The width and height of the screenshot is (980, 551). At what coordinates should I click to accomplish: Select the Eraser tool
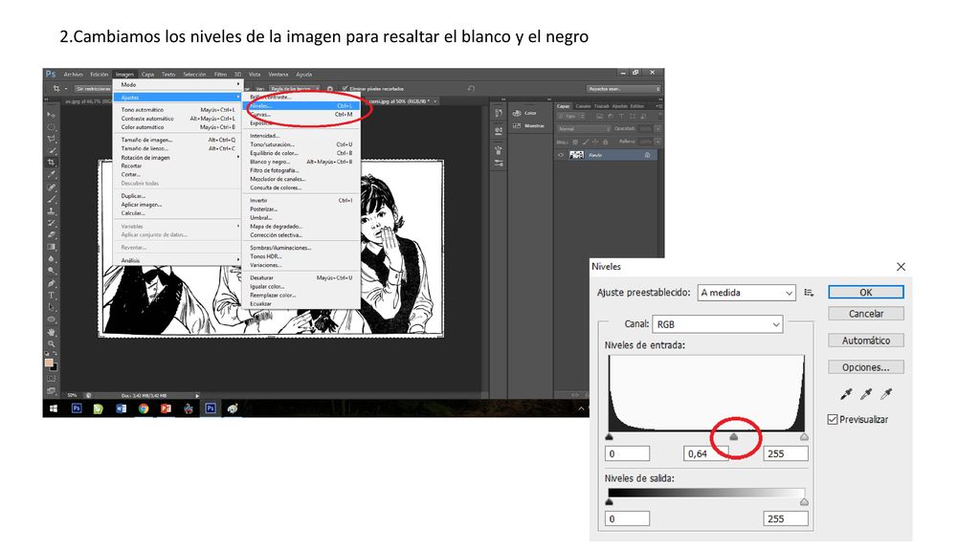coord(52,235)
